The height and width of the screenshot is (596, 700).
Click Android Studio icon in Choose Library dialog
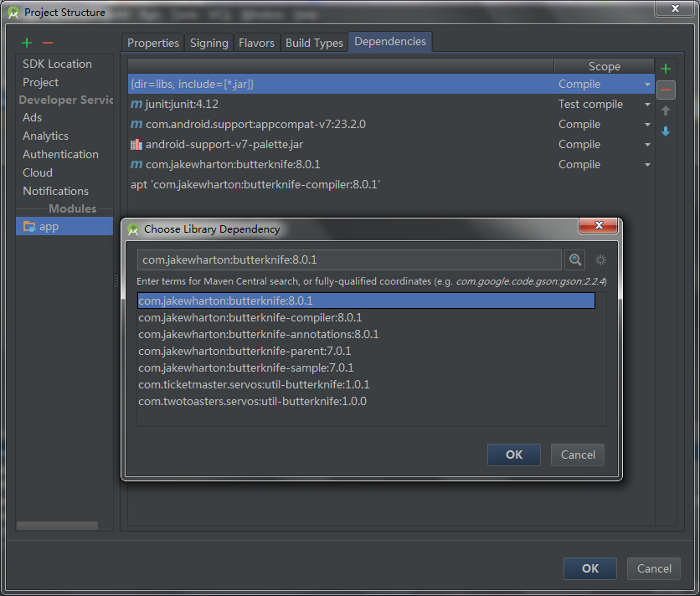[133, 229]
